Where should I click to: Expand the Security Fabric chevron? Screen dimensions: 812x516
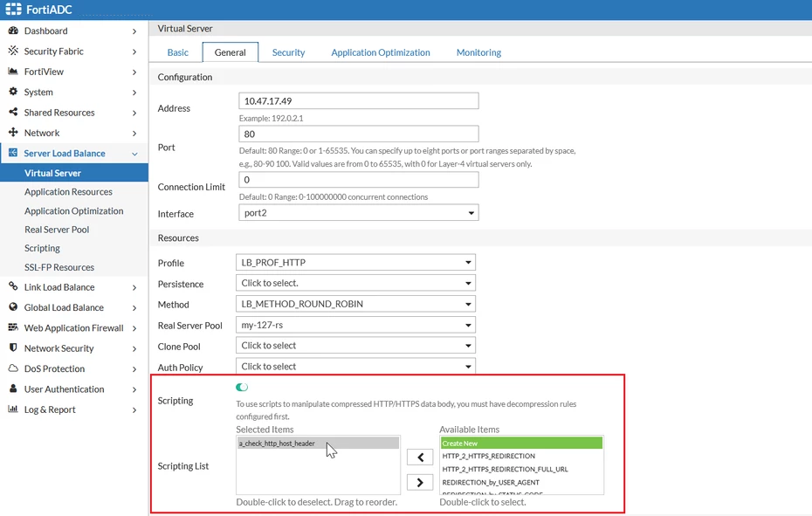coord(134,52)
